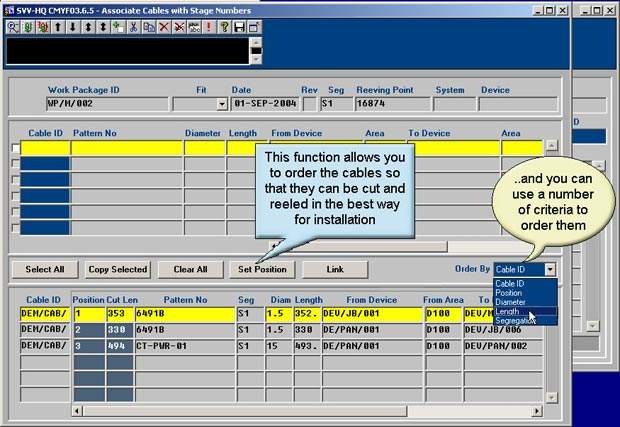Expand the Fit dropdown

tap(222, 104)
